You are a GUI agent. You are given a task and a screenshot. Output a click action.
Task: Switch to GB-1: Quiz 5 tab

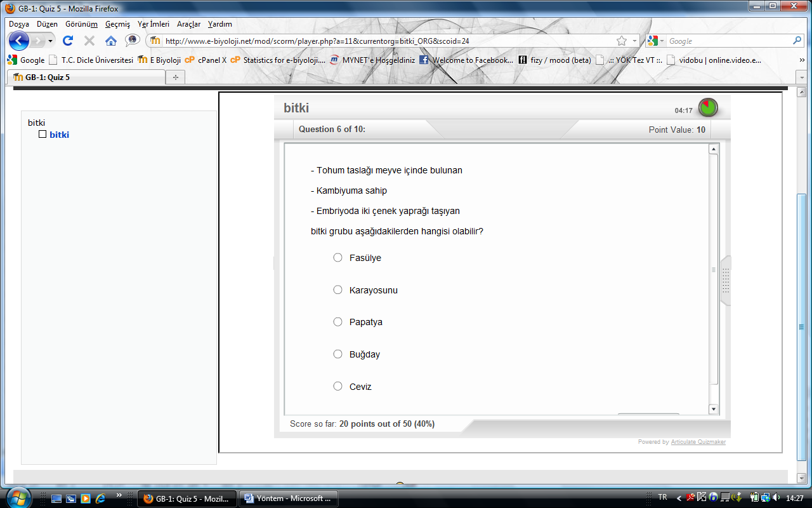click(x=86, y=77)
